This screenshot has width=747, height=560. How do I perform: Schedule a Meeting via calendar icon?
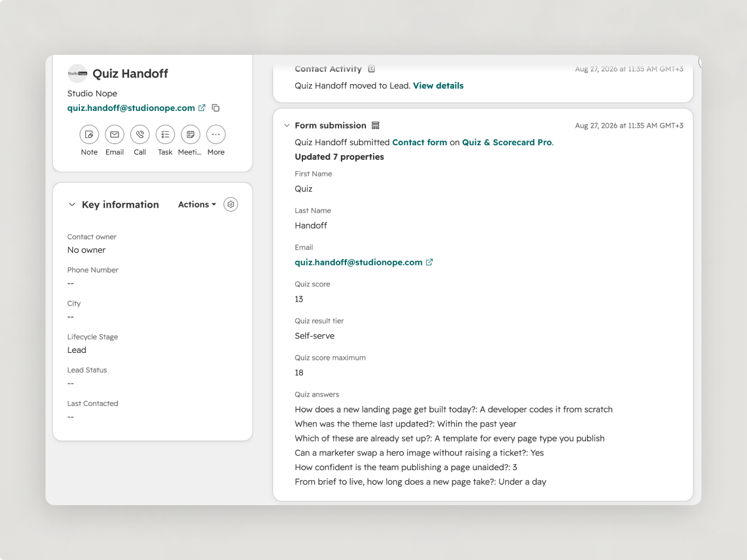pyautogui.click(x=190, y=135)
